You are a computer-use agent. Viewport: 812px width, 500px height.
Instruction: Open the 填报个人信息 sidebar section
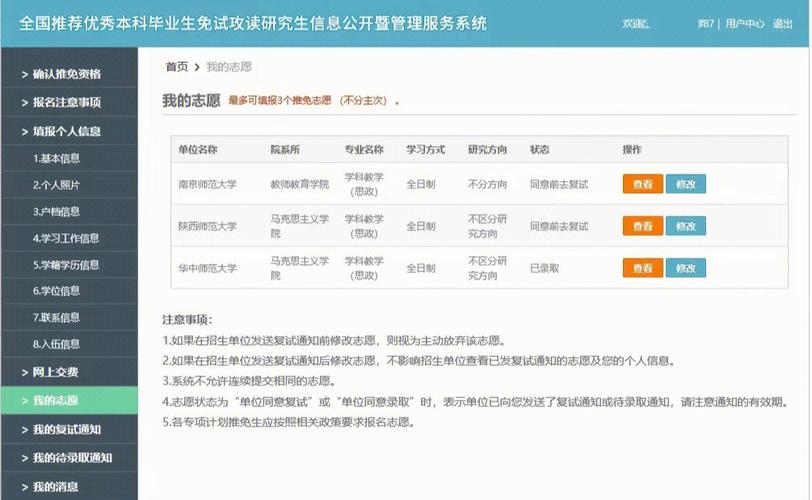coord(69,131)
